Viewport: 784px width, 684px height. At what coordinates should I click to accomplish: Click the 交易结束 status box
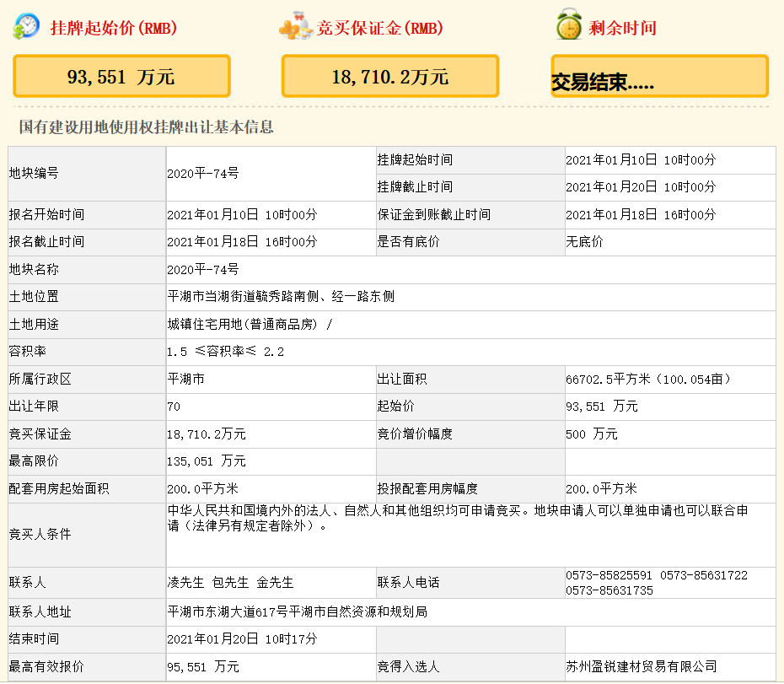click(x=659, y=78)
